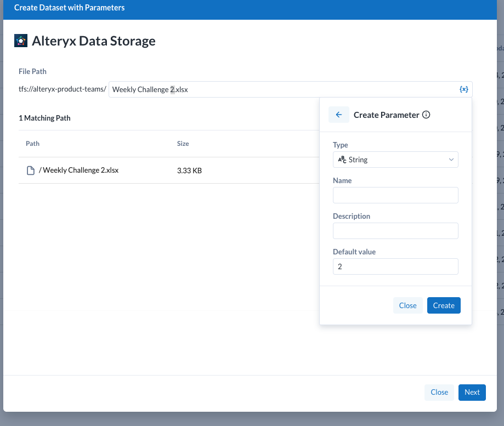
Task: Click the Alteryx Data Storage logo icon
Action: coord(20,41)
